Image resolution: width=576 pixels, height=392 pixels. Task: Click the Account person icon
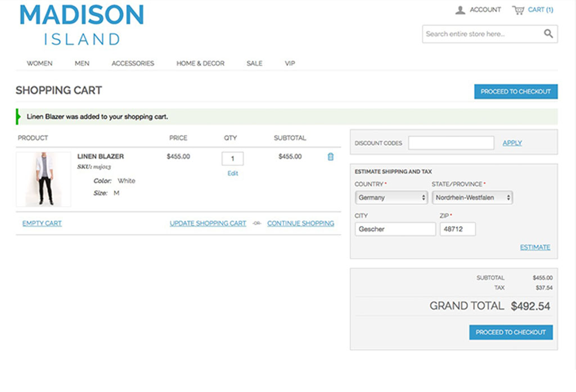pyautogui.click(x=460, y=10)
